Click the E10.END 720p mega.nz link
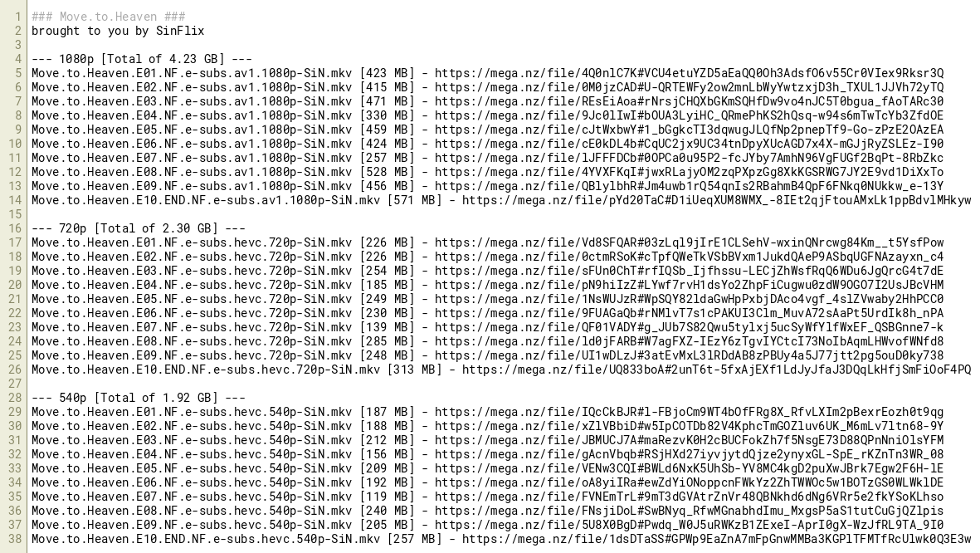Viewport: 980px width, 553px height. [716, 369]
